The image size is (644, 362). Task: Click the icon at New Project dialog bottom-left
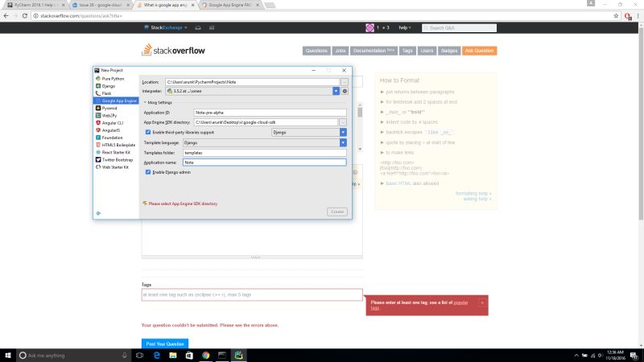(x=98, y=213)
